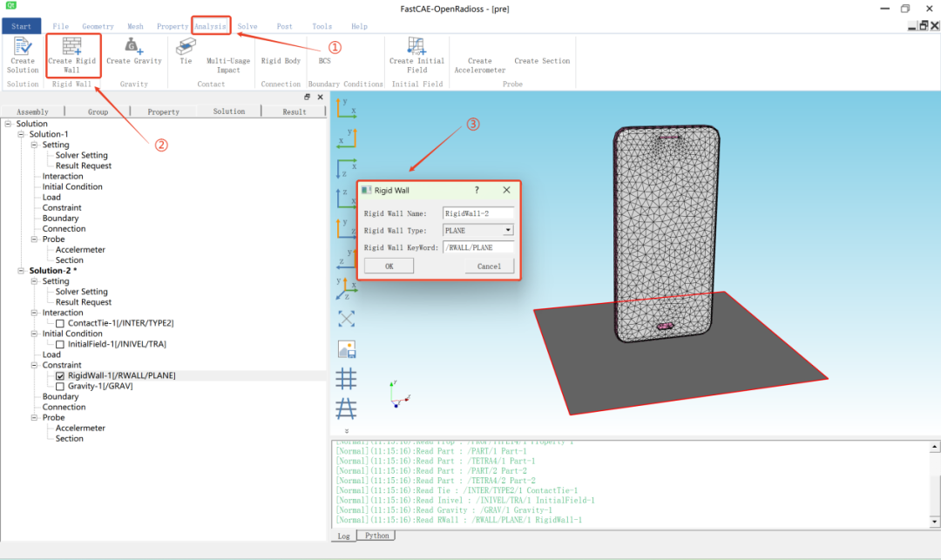
Task: Switch to the Assembly panel tab
Action: (x=32, y=111)
